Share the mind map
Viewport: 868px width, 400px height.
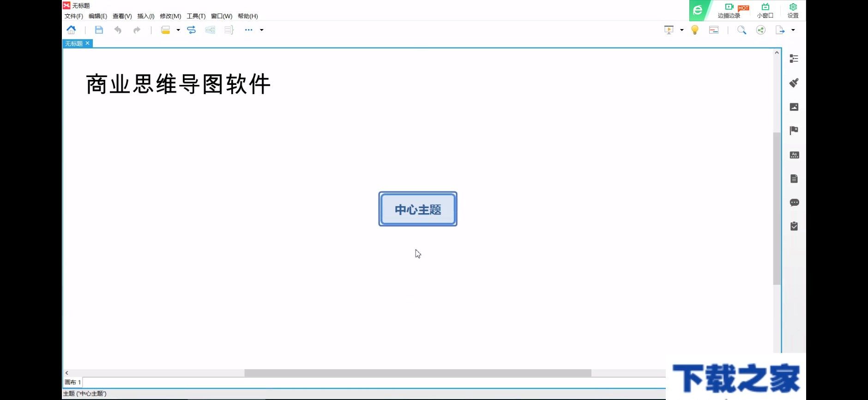[x=761, y=30]
